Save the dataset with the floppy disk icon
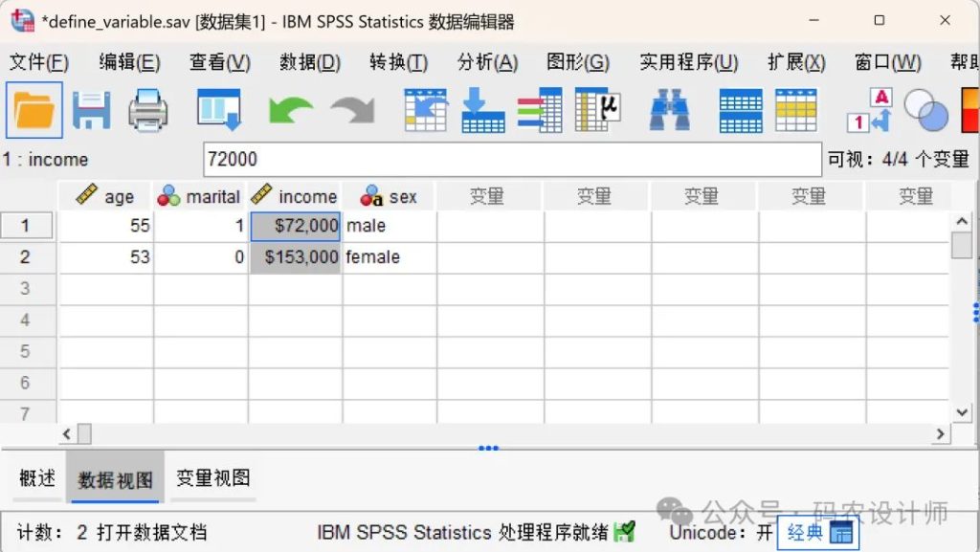 (x=92, y=110)
